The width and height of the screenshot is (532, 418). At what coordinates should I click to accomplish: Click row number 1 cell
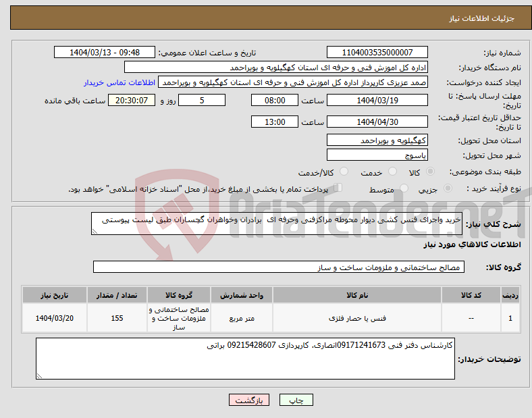coord(510,318)
